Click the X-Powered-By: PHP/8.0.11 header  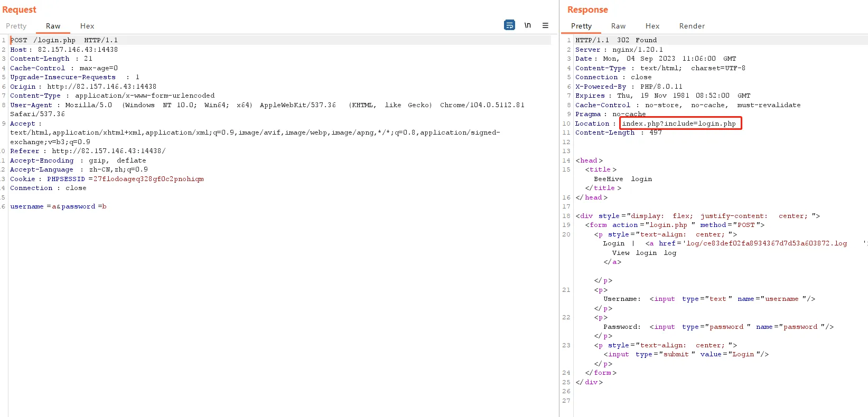(629, 87)
